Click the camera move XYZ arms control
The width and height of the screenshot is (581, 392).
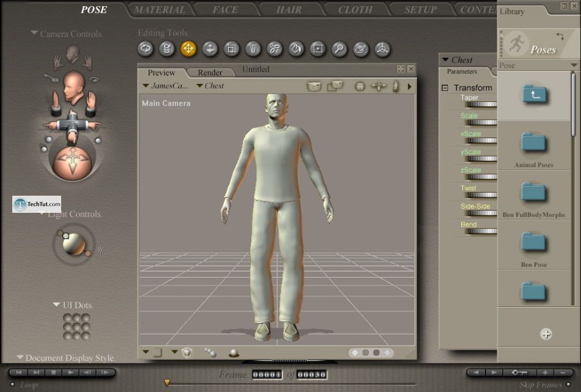click(72, 126)
